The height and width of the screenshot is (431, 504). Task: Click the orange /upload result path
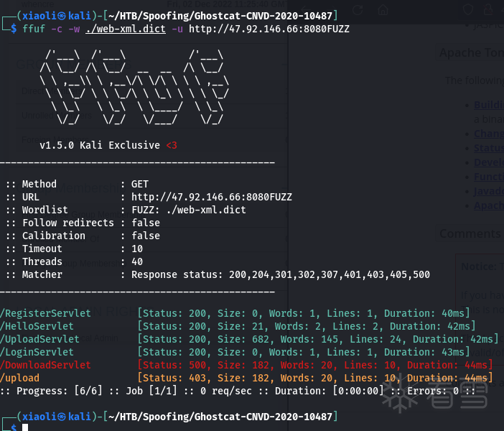[20, 378]
